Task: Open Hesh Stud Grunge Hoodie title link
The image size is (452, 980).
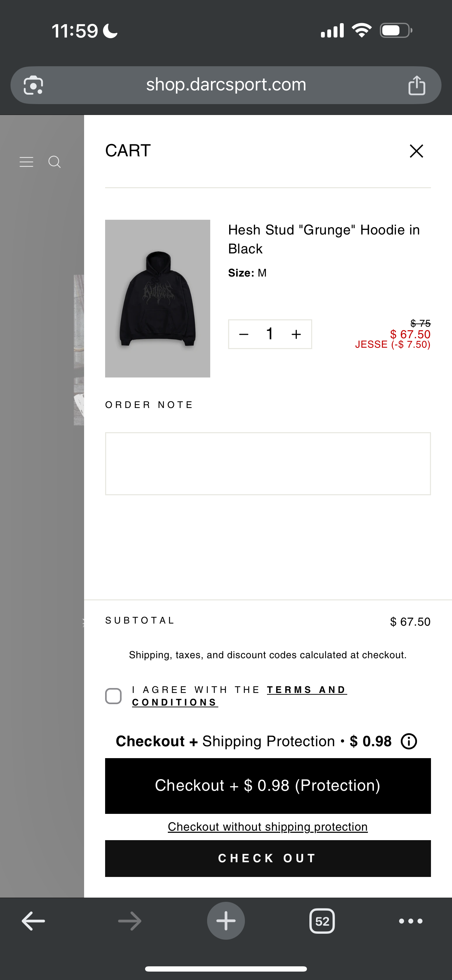Action: coord(324,239)
